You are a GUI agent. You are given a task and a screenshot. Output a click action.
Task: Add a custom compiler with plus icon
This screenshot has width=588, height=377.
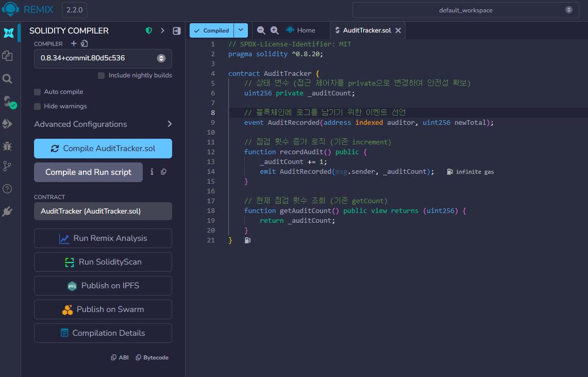pos(74,43)
